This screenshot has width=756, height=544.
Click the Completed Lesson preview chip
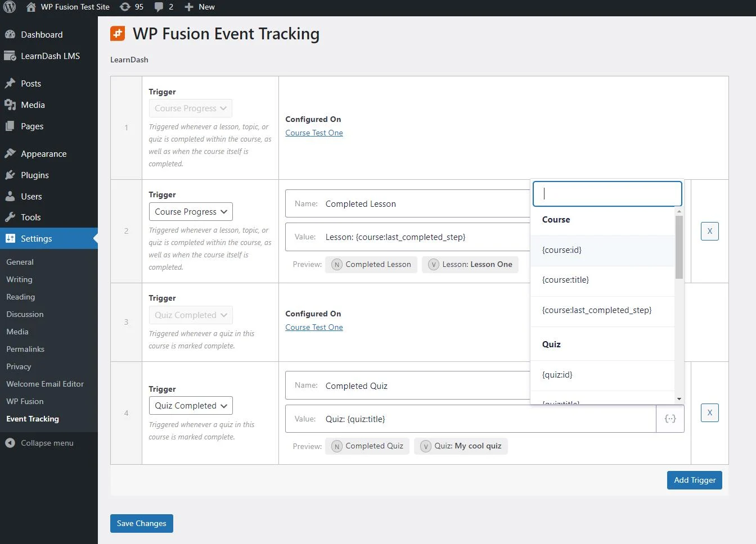click(x=371, y=264)
